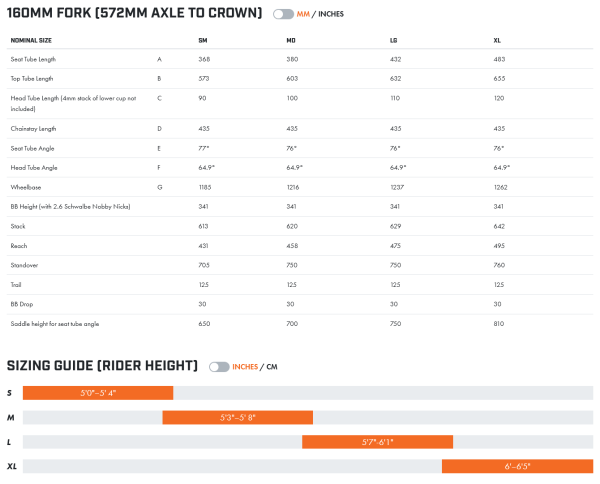Click the MD column header

click(291, 41)
